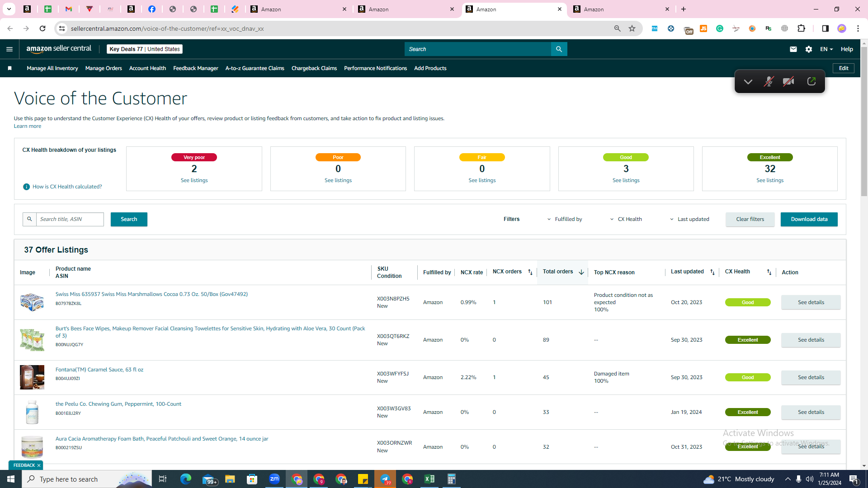The height and width of the screenshot is (488, 868).
Task: Open the EN language dropdown
Action: [826, 49]
